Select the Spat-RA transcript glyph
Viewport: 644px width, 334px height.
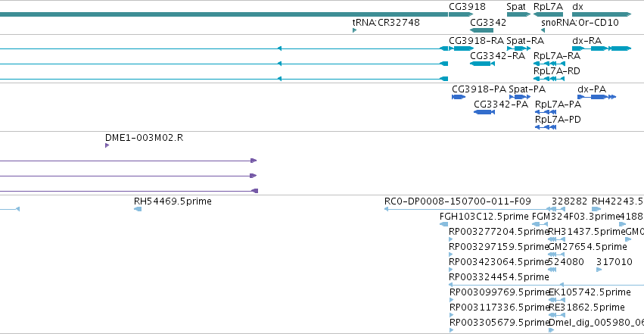click(518, 48)
